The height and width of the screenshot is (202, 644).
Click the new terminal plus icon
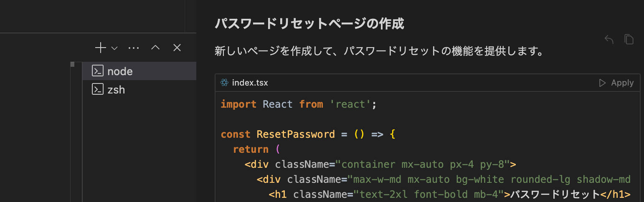click(100, 48)
